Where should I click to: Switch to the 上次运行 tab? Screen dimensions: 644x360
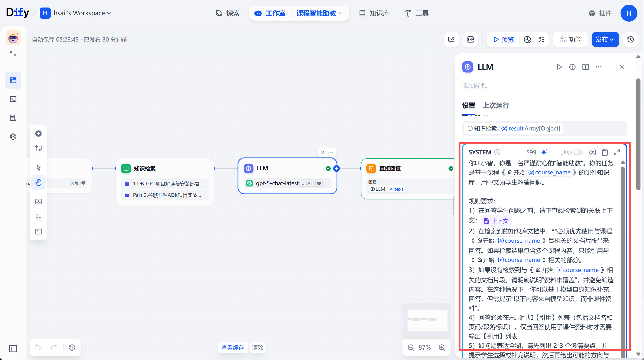[x=496, y=106]
